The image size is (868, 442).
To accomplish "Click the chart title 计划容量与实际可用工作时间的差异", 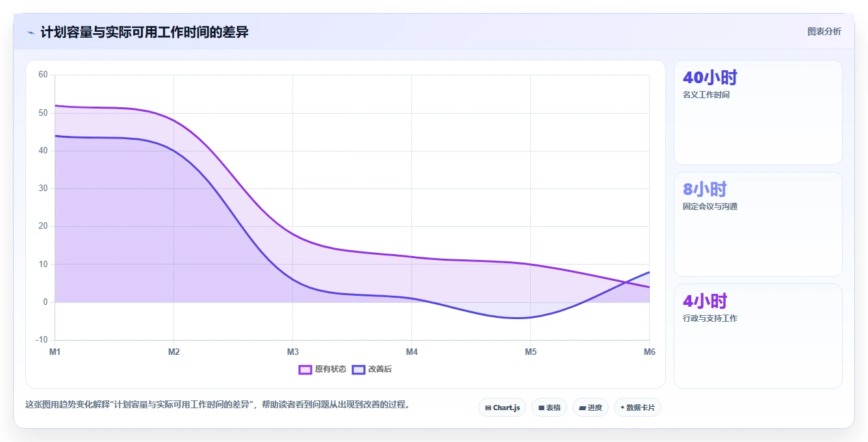I will pos(144,32).
